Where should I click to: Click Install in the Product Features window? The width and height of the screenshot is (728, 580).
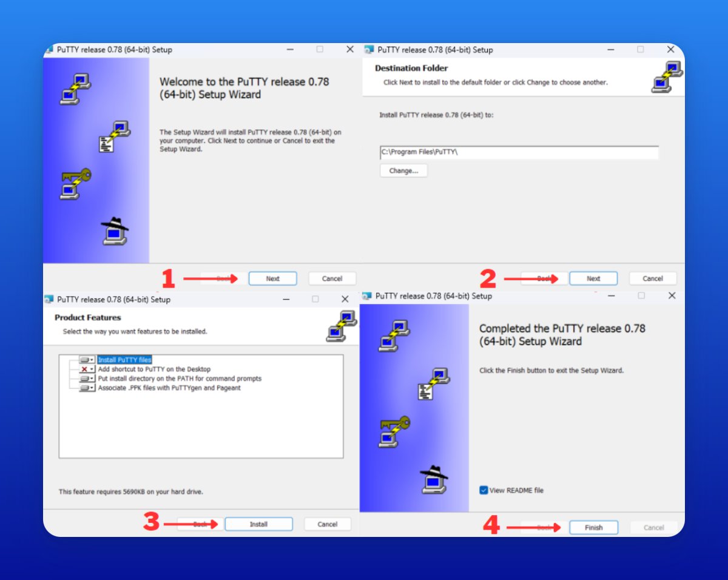(258, 524)
